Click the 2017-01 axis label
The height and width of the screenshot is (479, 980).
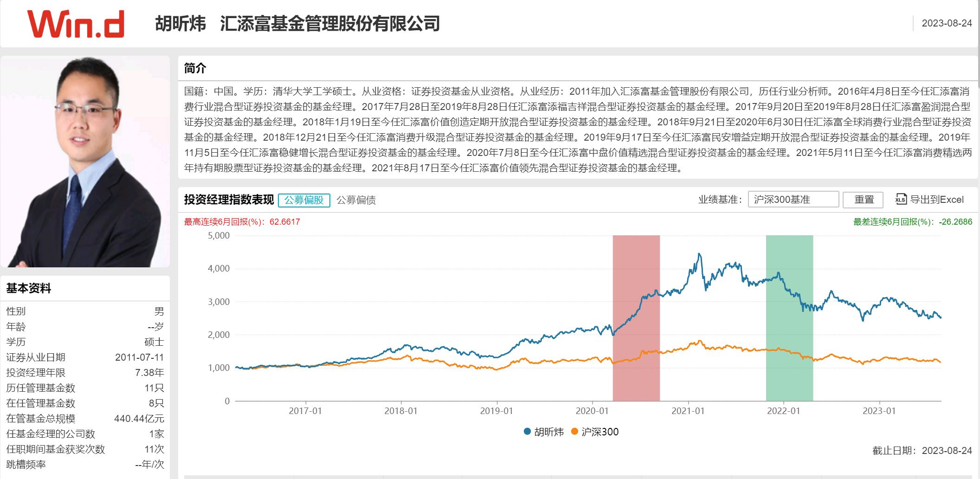tap(305, 411)
